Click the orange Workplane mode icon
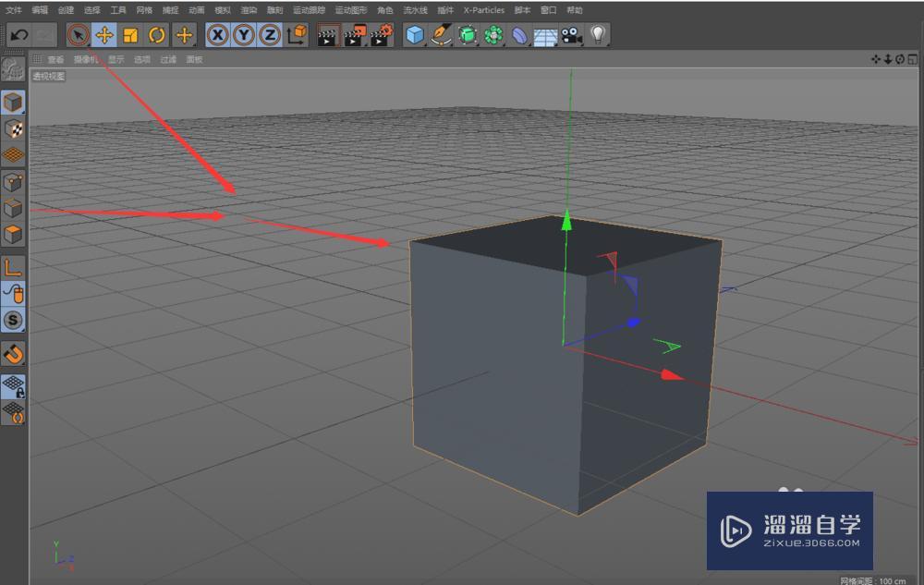 13,155
